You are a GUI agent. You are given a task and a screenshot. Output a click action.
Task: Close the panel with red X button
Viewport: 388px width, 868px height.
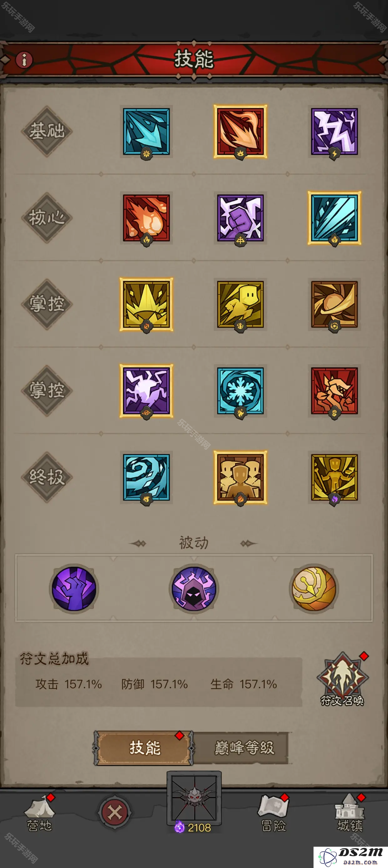pos(115,812)
